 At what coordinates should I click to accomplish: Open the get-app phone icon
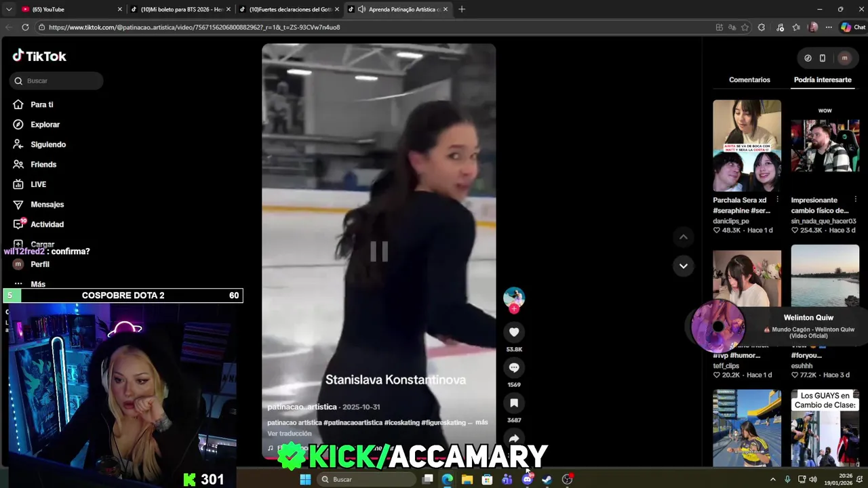pyautogui.click(x=823, y=58)
